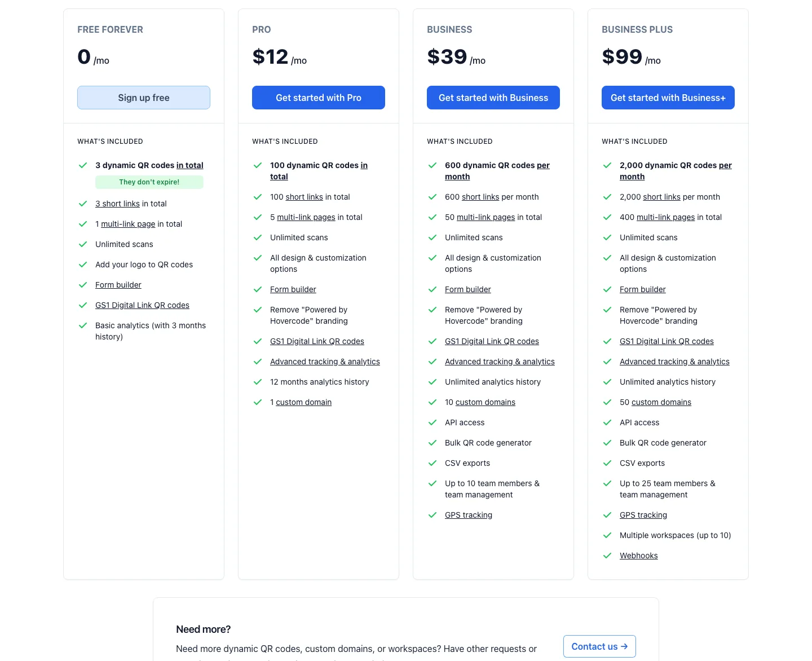Viewport: 812px width, 661px height.
Task: Click 'FREE FOREVER' plan title
Action: tap(110, 29)
